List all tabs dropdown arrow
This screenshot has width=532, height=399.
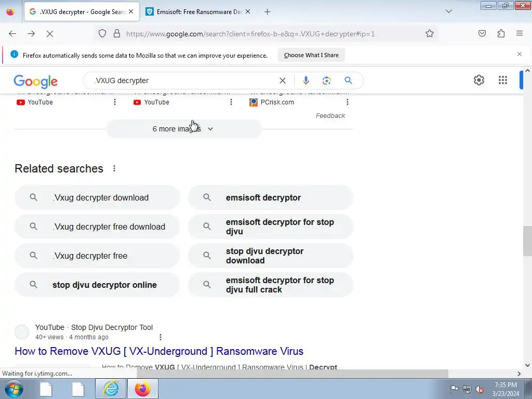tap(449, 11)
